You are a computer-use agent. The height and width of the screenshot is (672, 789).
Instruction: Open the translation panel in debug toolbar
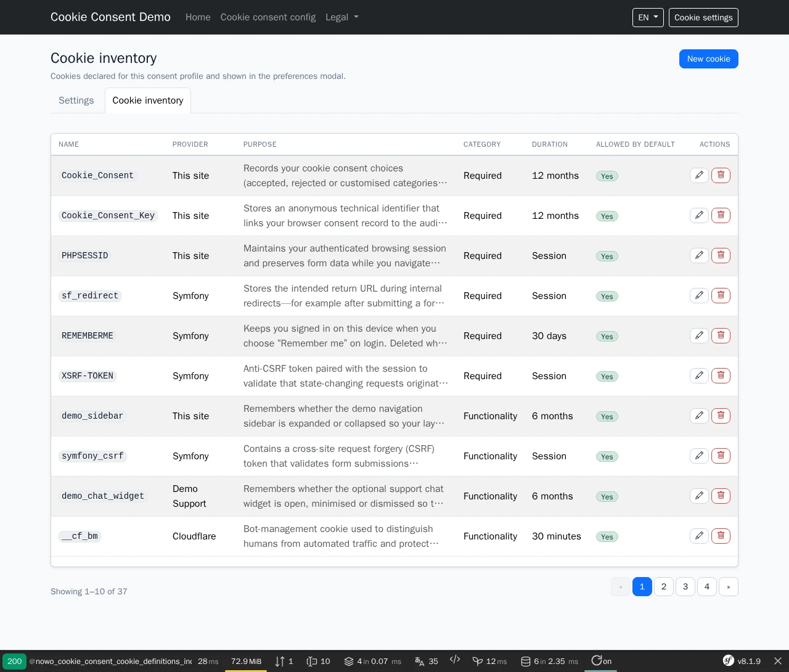coord(427,661)
